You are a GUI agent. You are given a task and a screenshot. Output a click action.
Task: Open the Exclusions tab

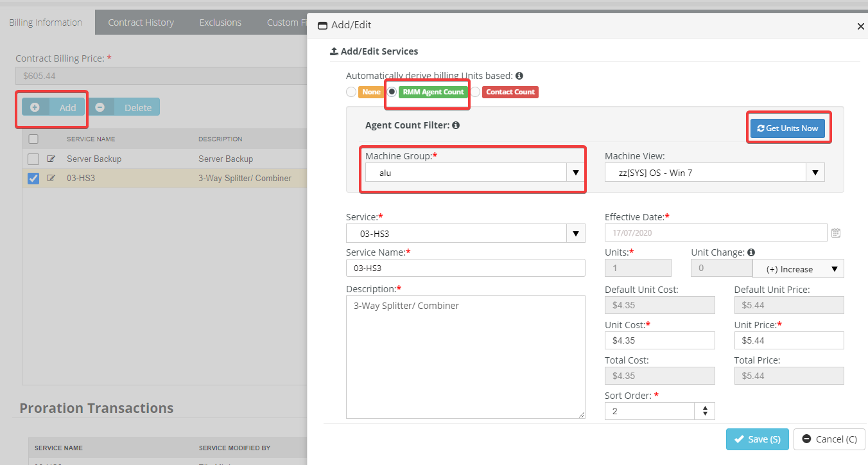[x=220, y=22]
